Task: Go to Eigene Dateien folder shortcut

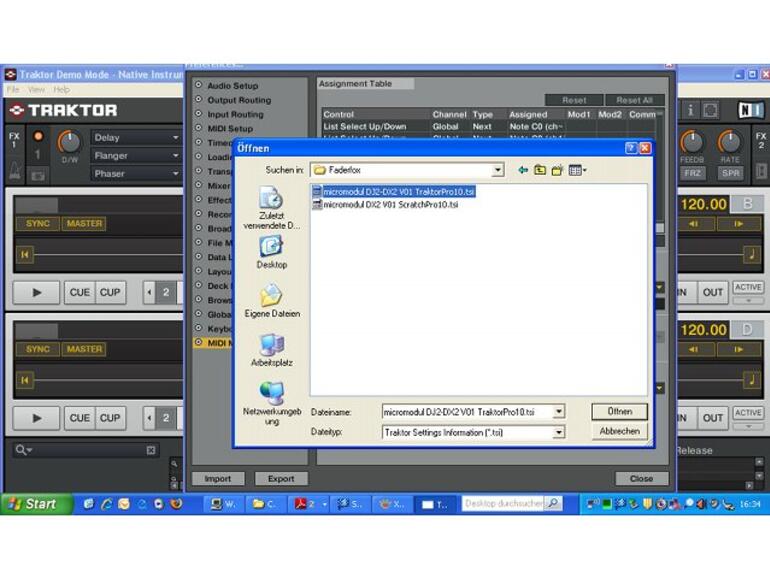Action: pos(271,300)
